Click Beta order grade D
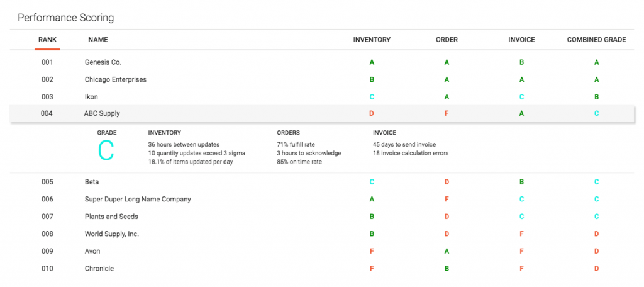The height and width of the screenshot is (287, 644). click(447, 182)
